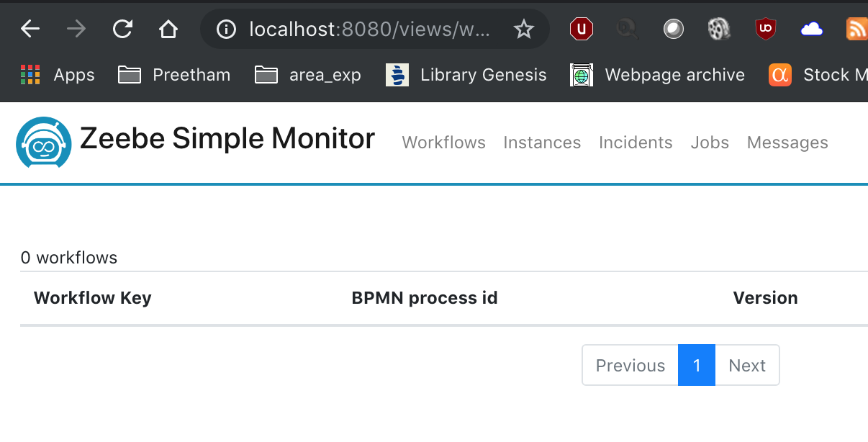Screen dimensions: 868x442
Task: Reload the current page
Action: pos(122,29)
